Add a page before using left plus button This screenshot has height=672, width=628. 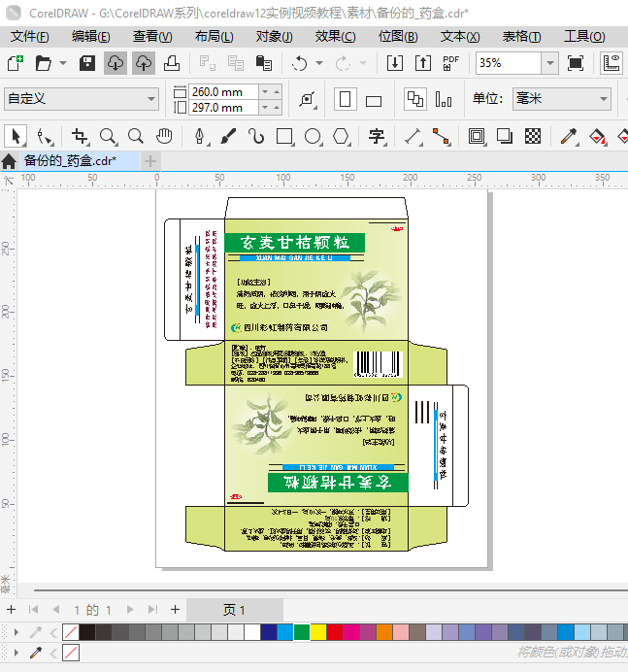click(x=12, y=610)
